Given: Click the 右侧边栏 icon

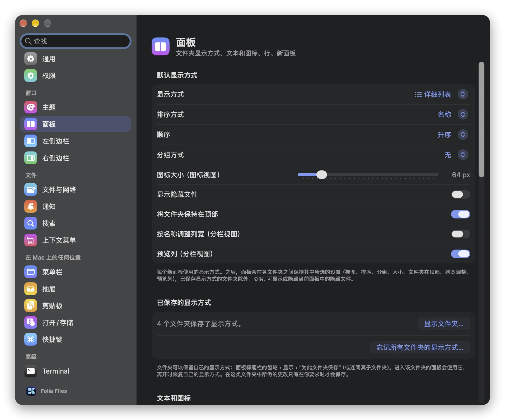Looking at the screenshot, I should click(31, 158).
